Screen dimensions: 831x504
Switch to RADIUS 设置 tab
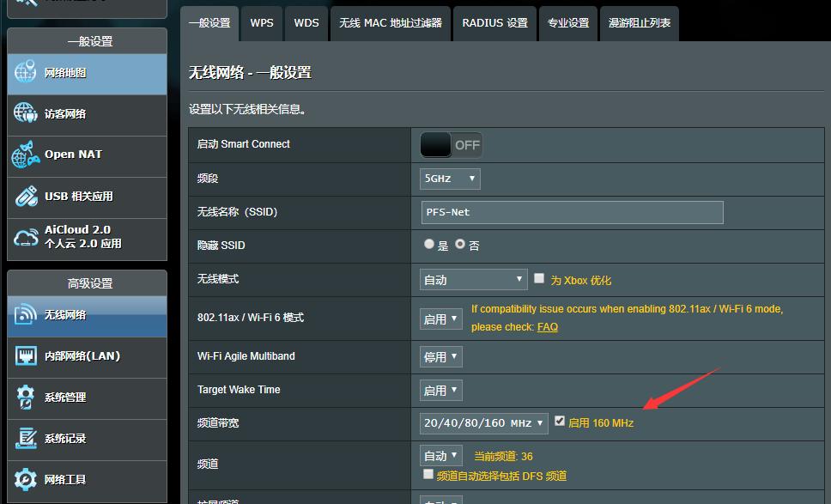pyautogui.click(x=494, y=23)
